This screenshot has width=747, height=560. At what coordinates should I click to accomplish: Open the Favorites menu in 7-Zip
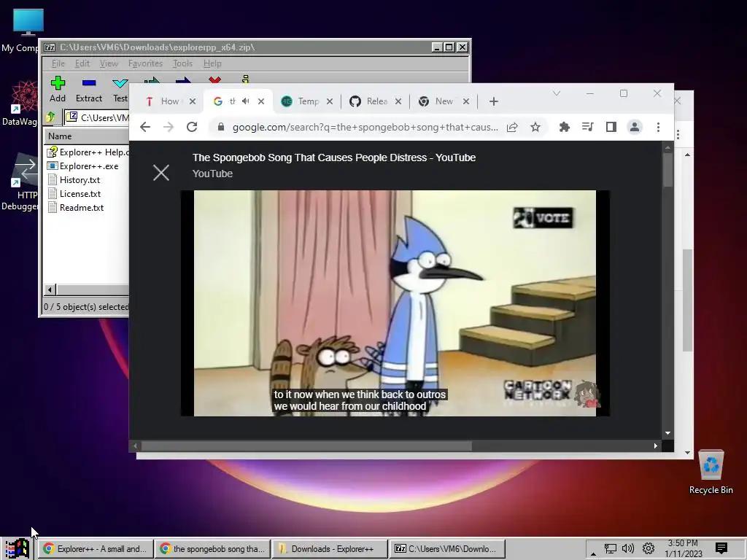click(145, 63)
